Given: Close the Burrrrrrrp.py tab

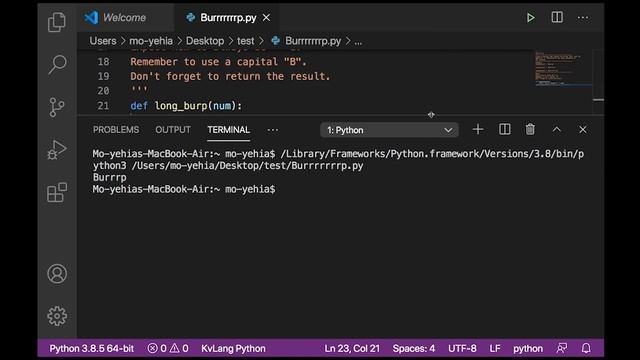Looking at the screenshot, I should pyautogui.click(x=266, y=18).
